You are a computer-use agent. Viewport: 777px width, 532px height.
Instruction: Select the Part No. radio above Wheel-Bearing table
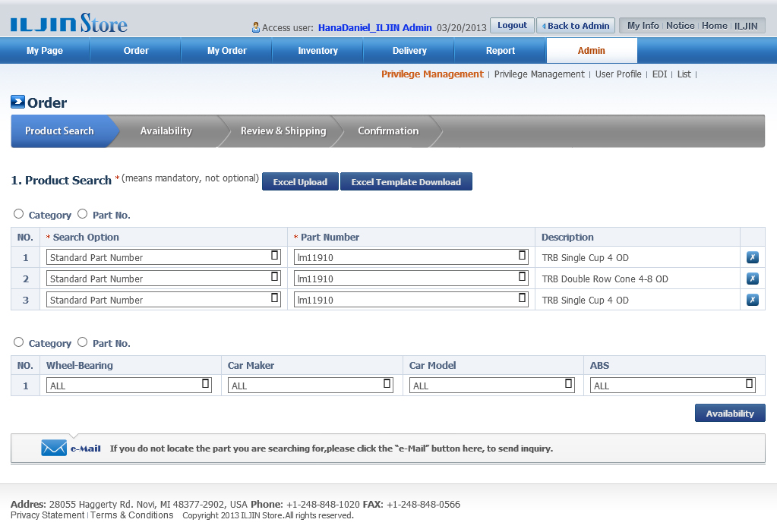click(x=82, y=342)
